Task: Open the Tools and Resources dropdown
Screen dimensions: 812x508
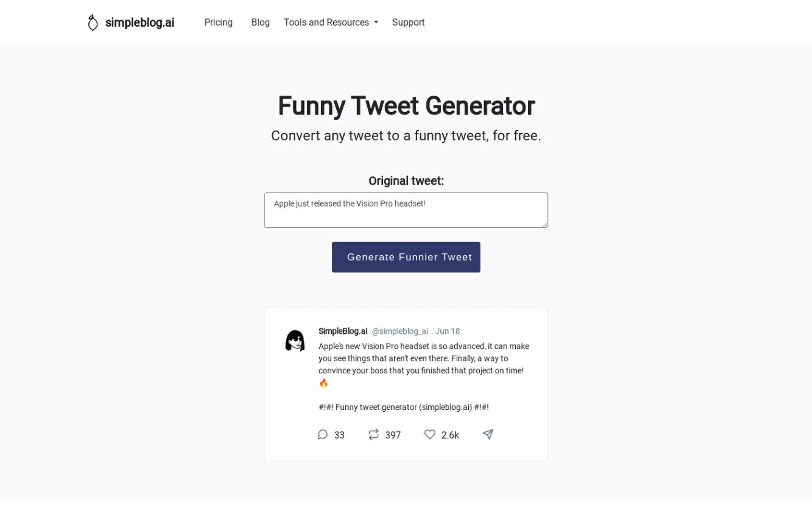Action: coord(326,22)
